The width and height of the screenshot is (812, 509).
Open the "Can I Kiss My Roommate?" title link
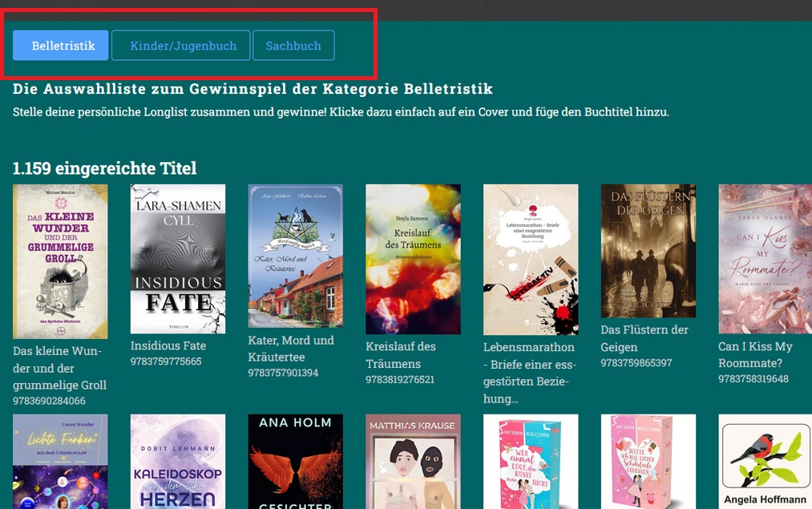pyautogui.click(x=756, y=354)
